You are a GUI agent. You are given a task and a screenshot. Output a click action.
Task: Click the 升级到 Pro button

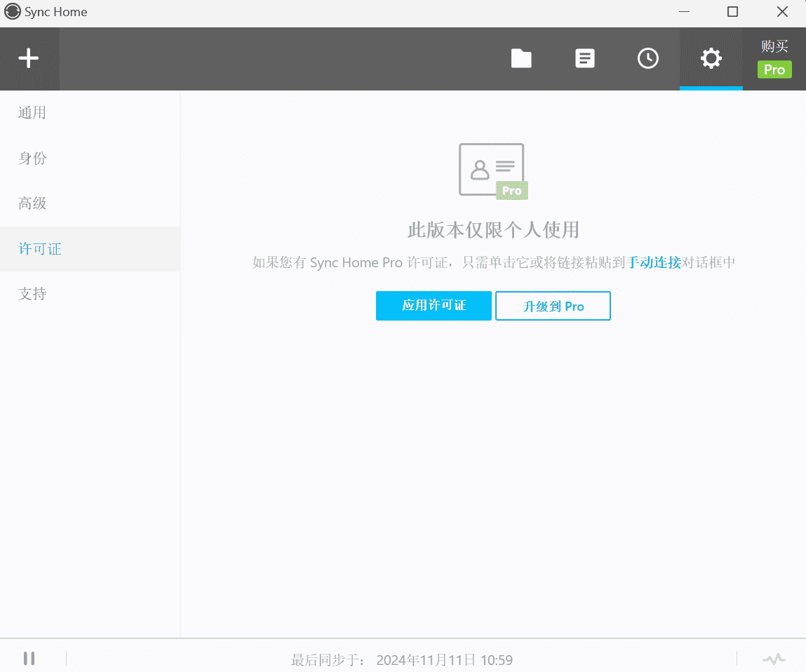click(553, 306)
